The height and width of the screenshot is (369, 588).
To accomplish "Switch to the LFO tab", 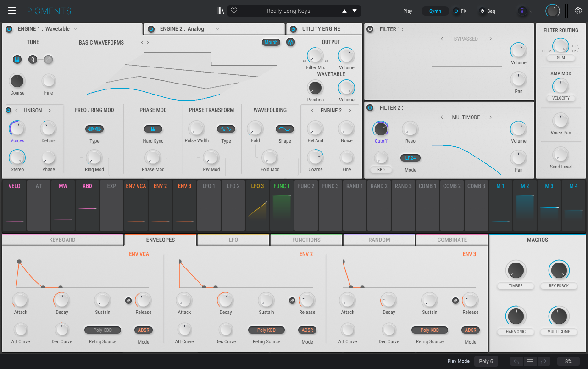I will click(x=233, y=240).
